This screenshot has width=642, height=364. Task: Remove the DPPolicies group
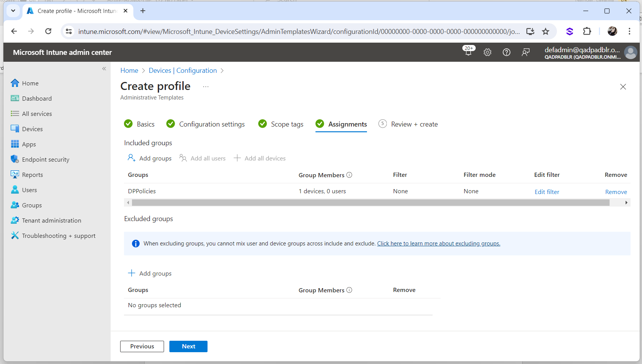coord(616,192)
